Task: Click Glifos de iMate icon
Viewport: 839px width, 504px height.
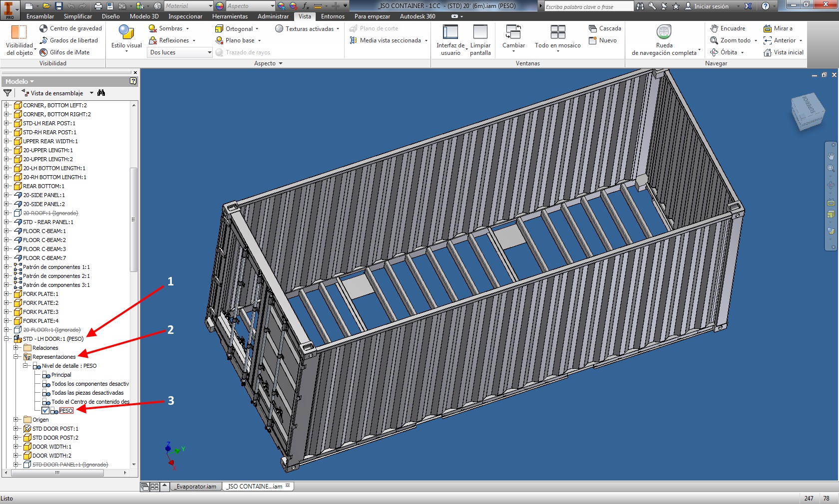Action: (x=43, y=52)
